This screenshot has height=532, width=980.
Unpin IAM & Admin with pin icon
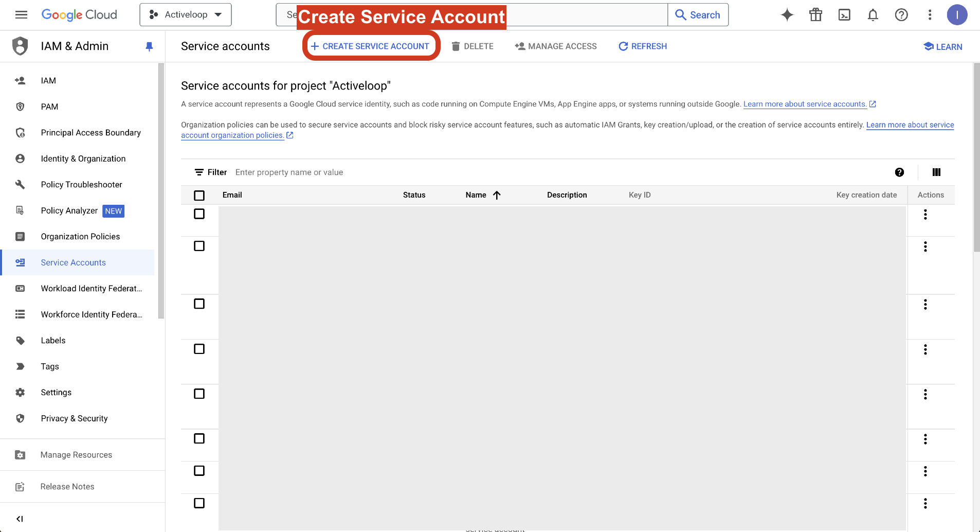(149, 47)
